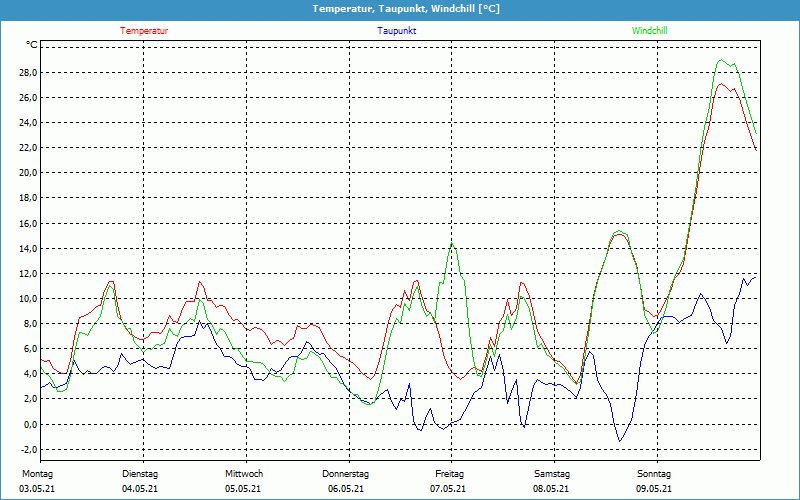The image size is (800, 500).
Task: Click the 24,0 y-axis value
Action: [28, 122]
